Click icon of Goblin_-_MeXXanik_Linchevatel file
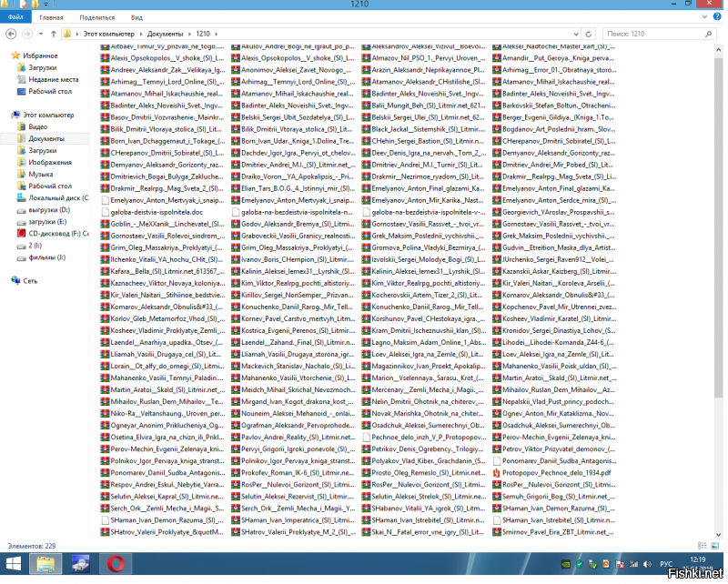The width and height of the screenshot is (728, 584). (x=105, y=224)
